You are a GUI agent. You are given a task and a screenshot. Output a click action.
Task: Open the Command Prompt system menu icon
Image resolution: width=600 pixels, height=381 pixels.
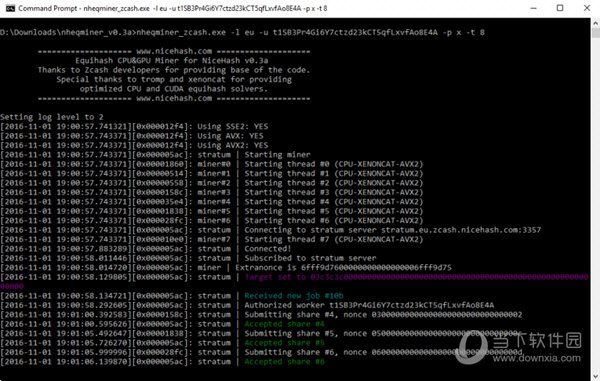[x=10, y=8]
